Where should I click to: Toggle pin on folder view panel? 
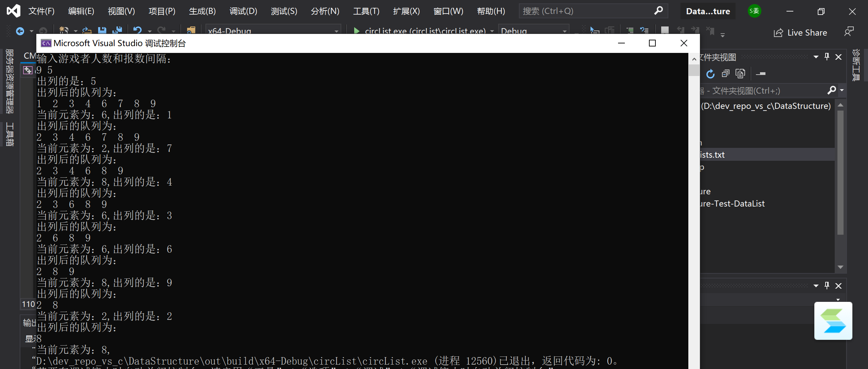pos(827,57)
